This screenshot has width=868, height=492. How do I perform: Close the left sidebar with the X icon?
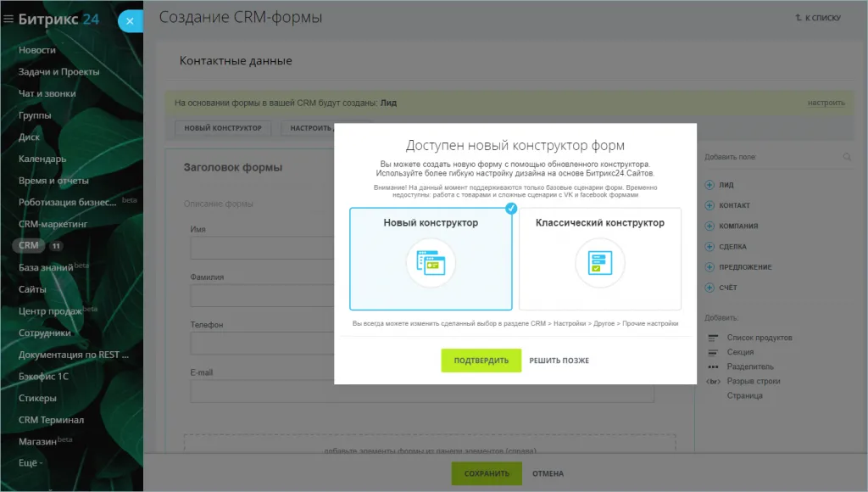pos(130,21)
